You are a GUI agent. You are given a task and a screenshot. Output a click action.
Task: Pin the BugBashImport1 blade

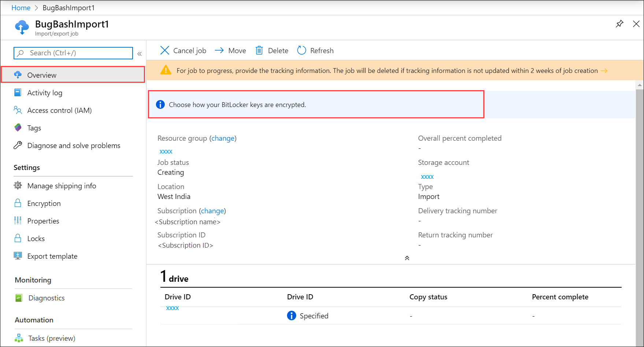619,23
